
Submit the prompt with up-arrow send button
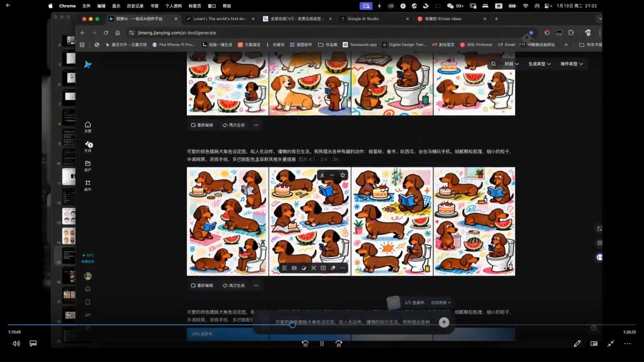coord(444,322)
